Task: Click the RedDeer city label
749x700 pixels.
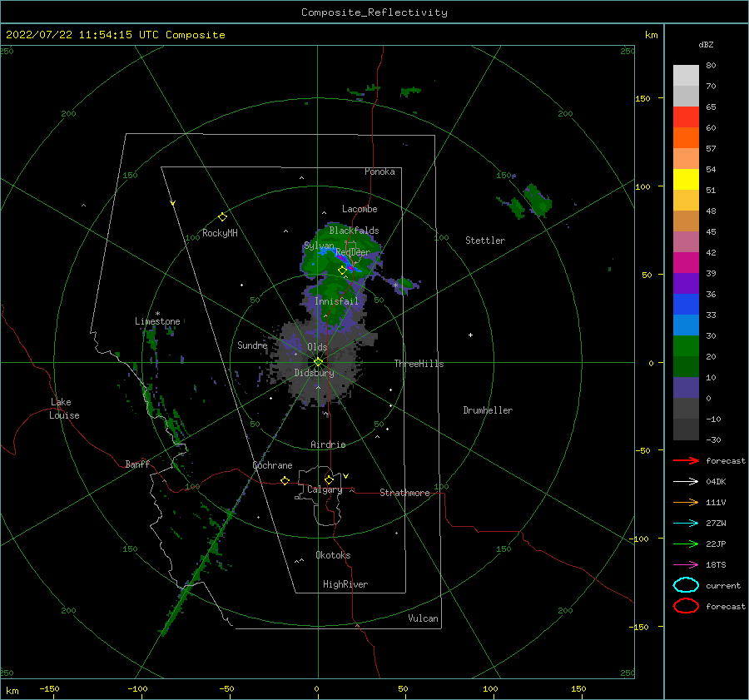Action: pos(353,252)
